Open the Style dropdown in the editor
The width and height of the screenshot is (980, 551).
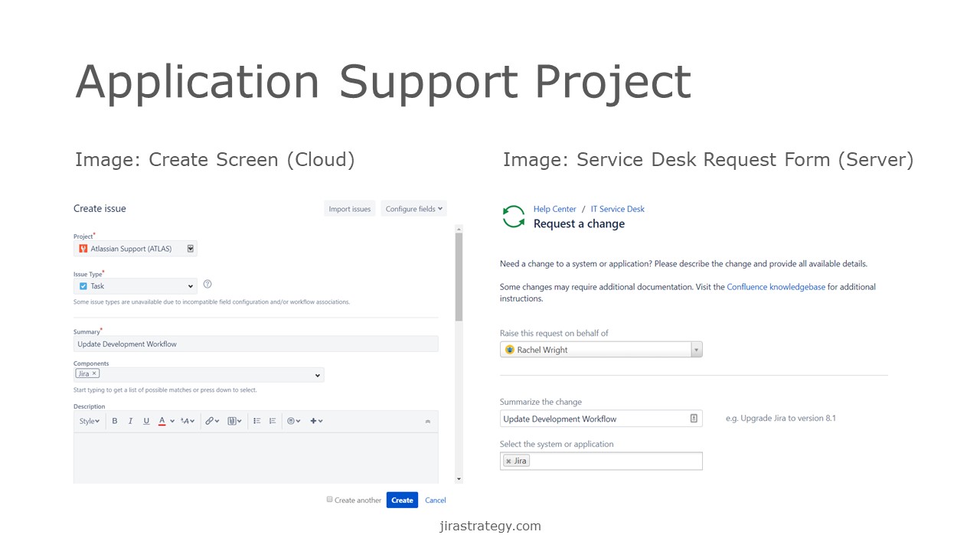click(90, 421)
